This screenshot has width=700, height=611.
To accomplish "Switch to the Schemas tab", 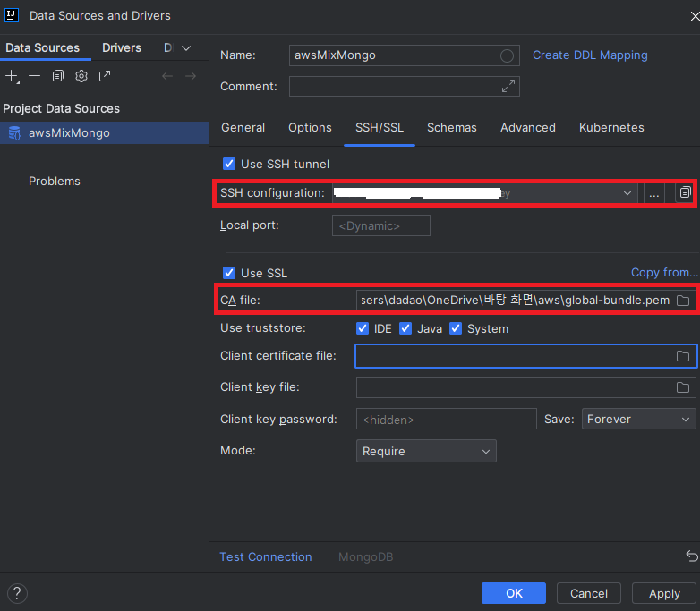I will coord(452,128).
